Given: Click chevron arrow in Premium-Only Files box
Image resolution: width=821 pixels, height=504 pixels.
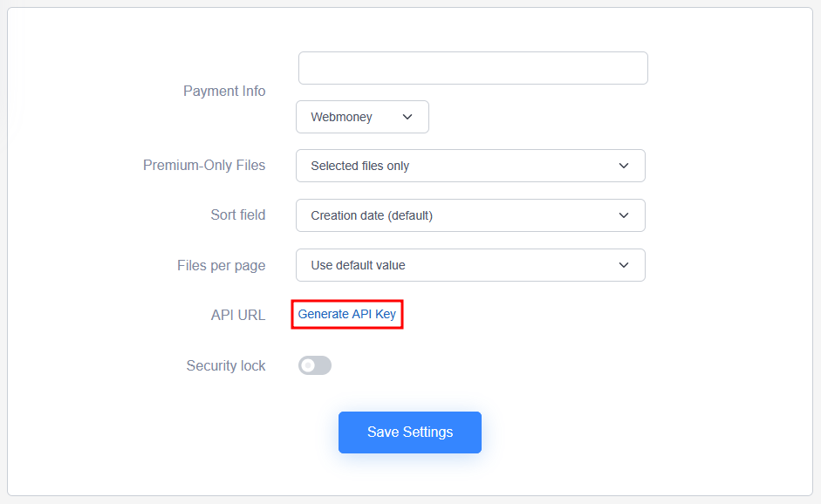Looking at the screenshot, I should [x=624, y=166].
